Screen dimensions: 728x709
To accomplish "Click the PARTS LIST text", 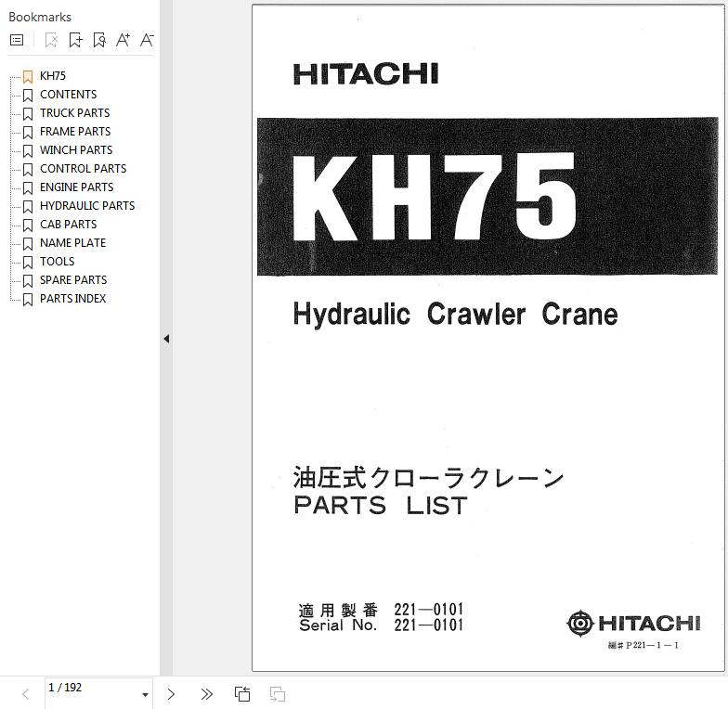I will point(381,506).
